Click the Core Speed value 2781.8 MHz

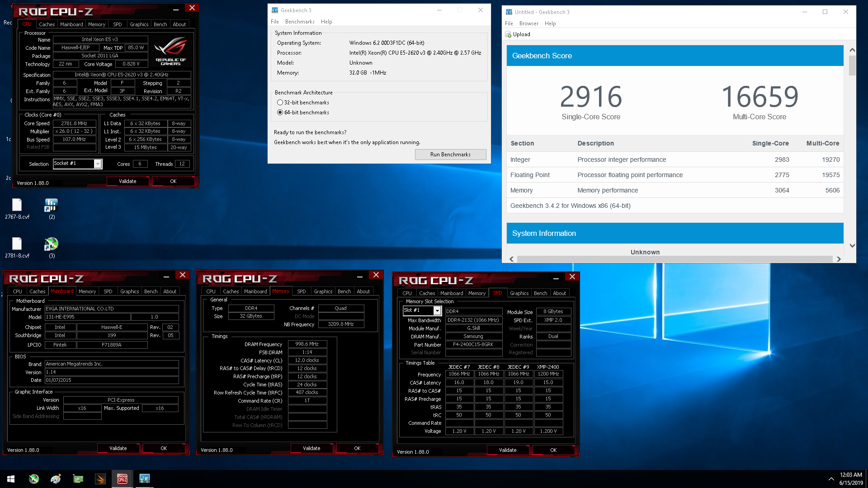pyautogui.click(x=74, y=123)
